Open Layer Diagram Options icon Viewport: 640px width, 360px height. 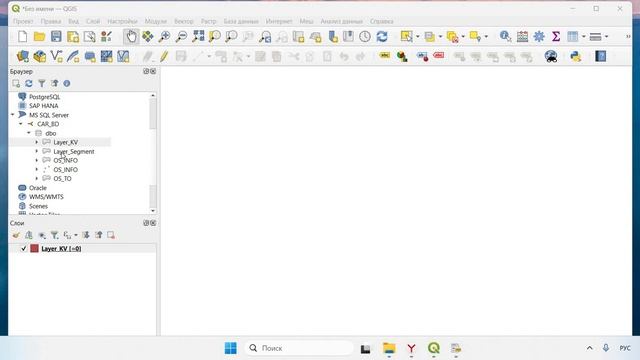(x=402, y=56)
